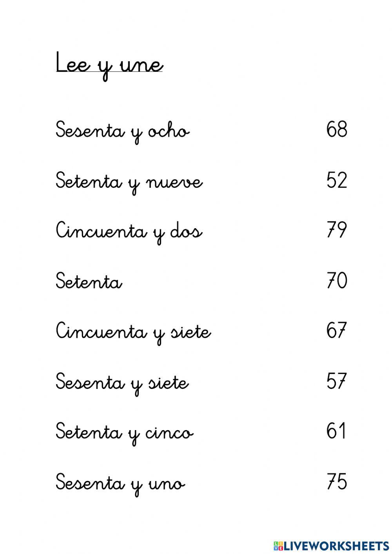Click the number 68

(x=337, y=129)
